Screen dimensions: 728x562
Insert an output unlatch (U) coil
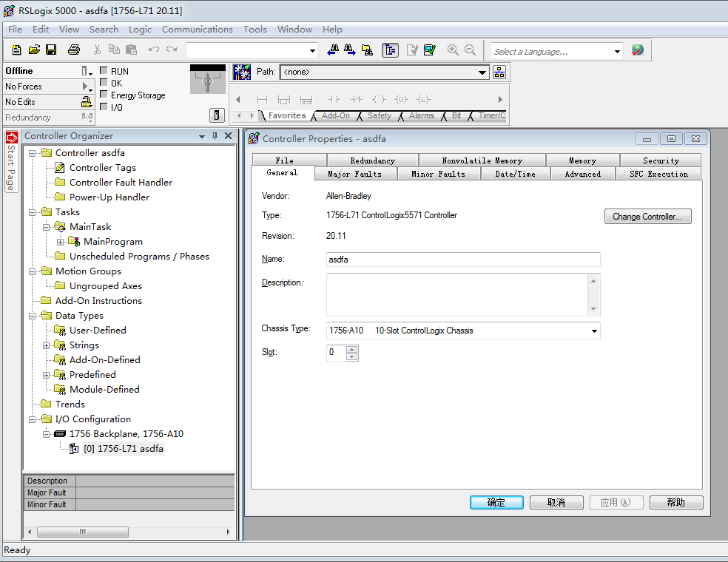click(401, 99)
